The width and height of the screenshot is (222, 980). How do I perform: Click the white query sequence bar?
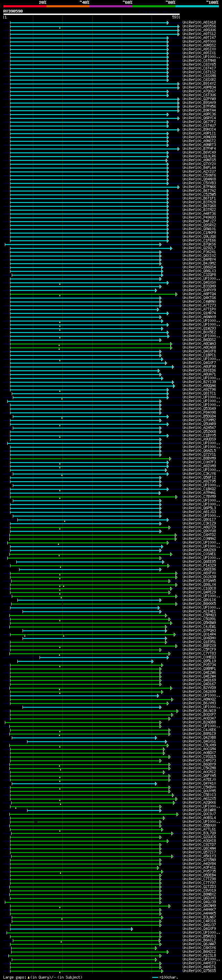92,15
